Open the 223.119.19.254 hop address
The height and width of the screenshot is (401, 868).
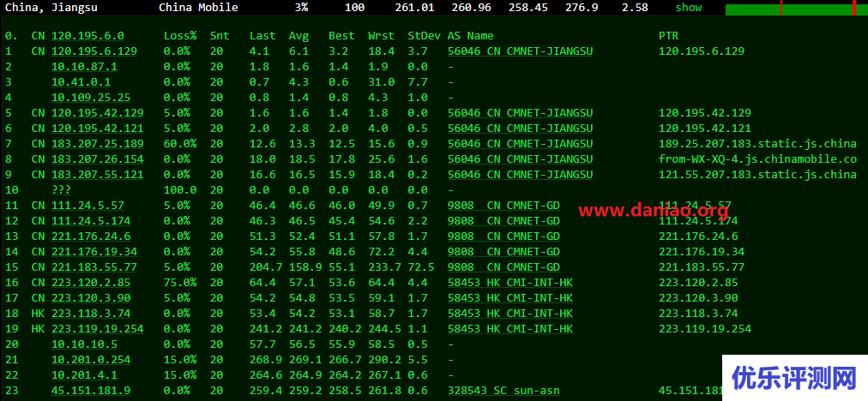[98, 329]
